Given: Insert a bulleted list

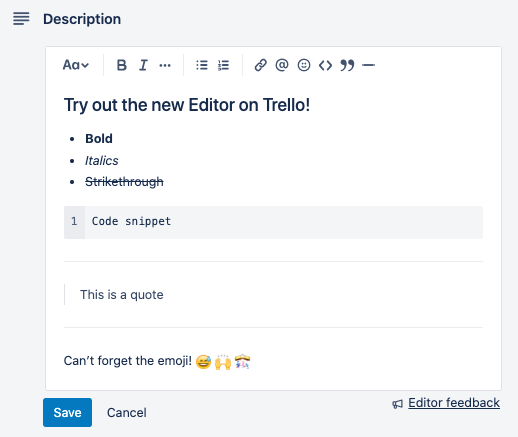Looking at the screenshot, I should click(202, 65).
